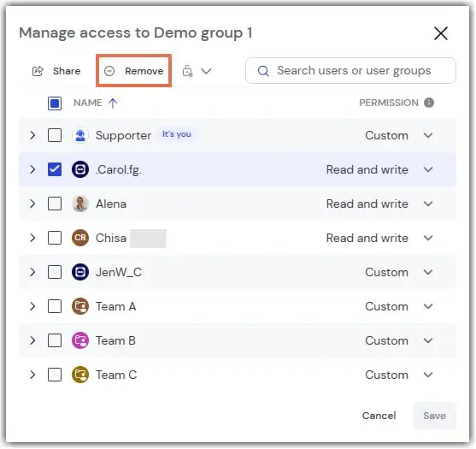Check the Supporter row checkbox

tap(55, 135)
